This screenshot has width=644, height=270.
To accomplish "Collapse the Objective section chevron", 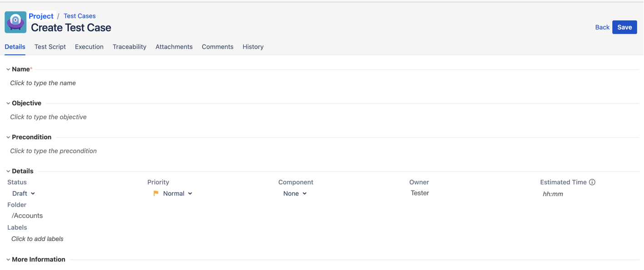I will pos(8,103).
